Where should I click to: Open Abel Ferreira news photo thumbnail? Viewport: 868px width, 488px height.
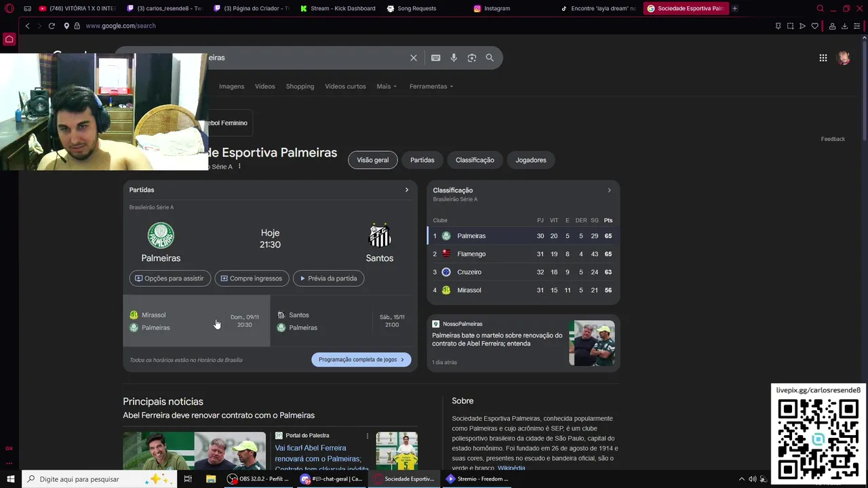(x=195, y=451)
